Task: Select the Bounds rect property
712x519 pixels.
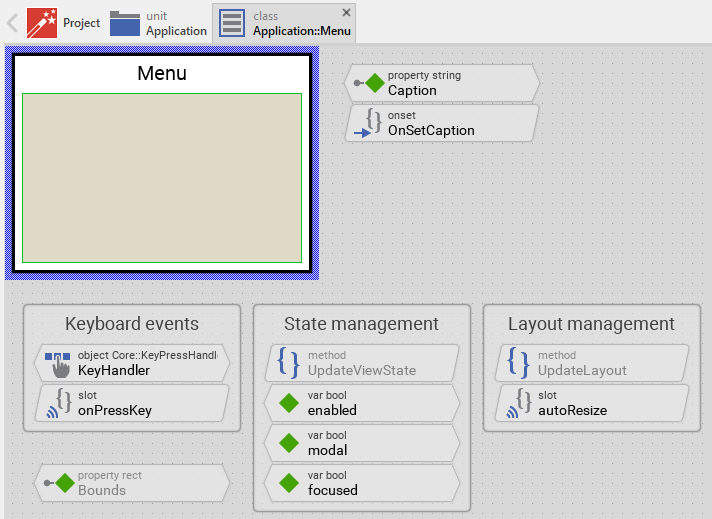Action: [x=132, y=483]
